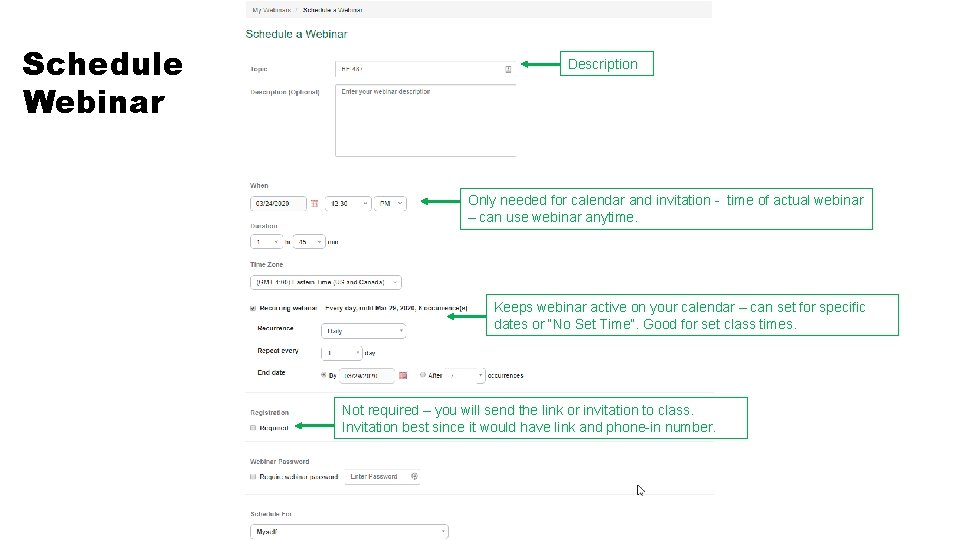Image resolution: width=960 pixels, height=540 pixels.
Task: Open the Schedule For Myself dropdown
Action: [349, 532]
